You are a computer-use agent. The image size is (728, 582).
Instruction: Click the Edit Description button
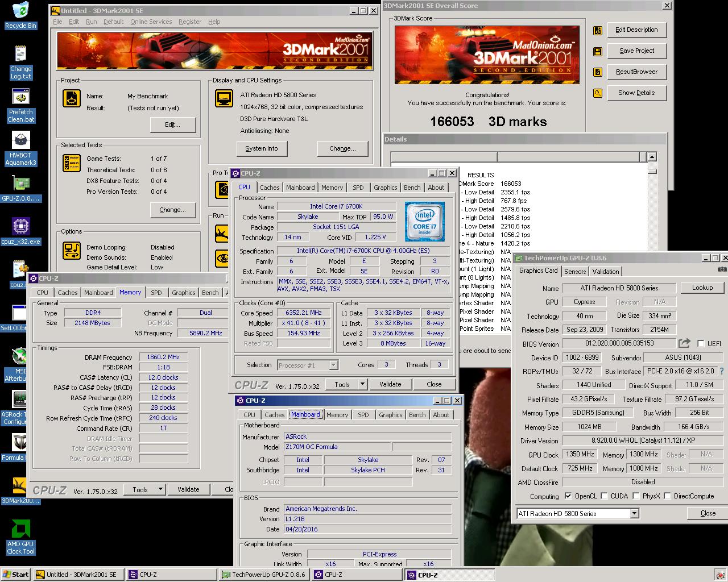636,30
